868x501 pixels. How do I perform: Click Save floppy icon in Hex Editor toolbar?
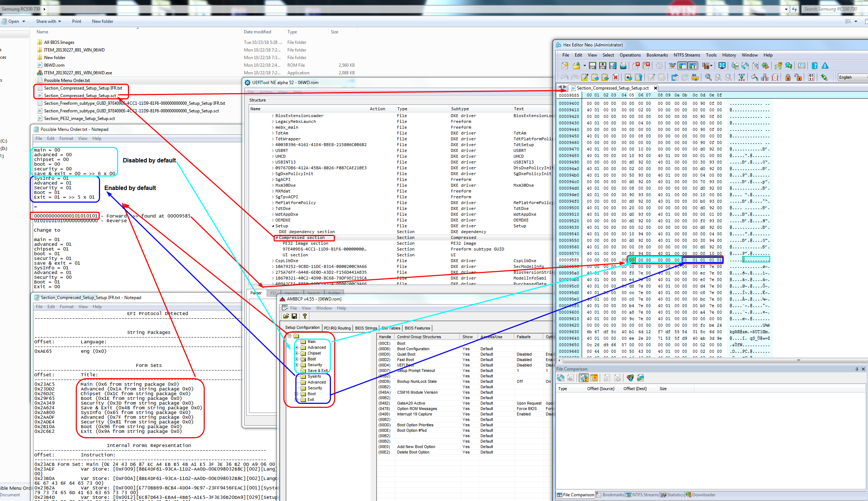coord(592,66)
